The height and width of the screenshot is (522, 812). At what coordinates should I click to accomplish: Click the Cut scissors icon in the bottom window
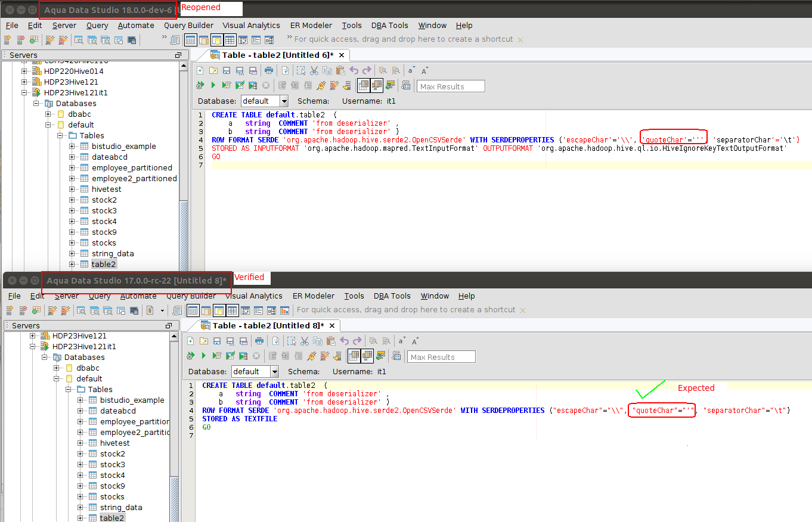click(x=304, y=341)
